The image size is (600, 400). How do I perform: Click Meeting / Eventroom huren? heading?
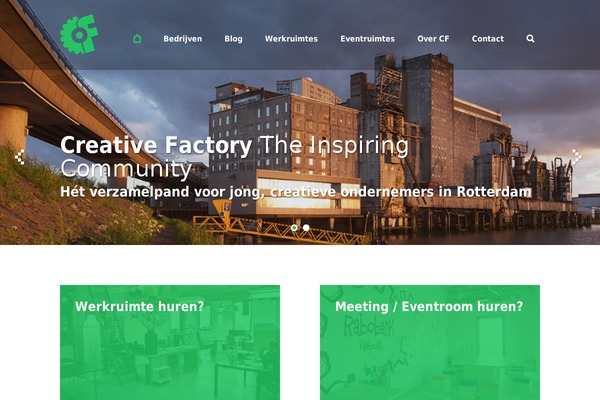429,306
